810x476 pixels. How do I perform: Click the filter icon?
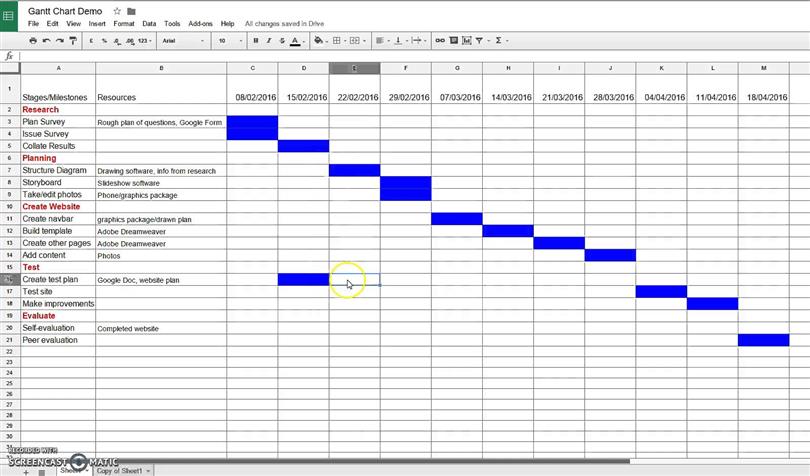click(479, 40)
